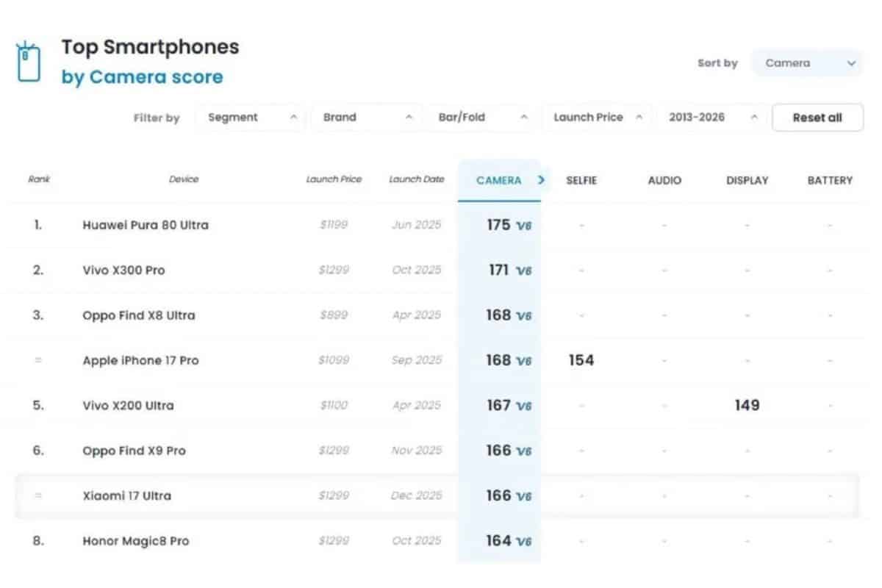Click the V6 badge for Honor Magic8 Pro
Image resolution: width=882 pixels, height=588 pixels.
(523, 542)
